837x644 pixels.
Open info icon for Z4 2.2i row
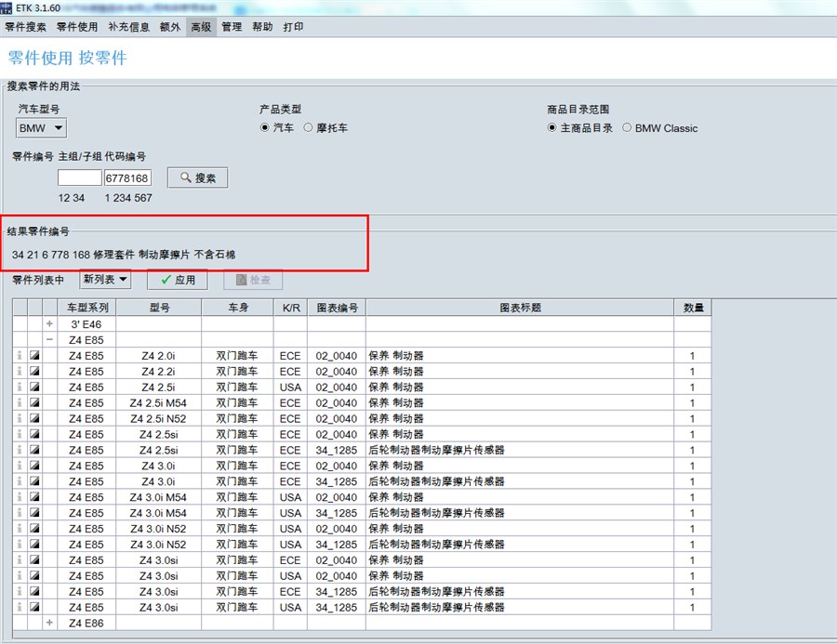[x=20, y=372]
